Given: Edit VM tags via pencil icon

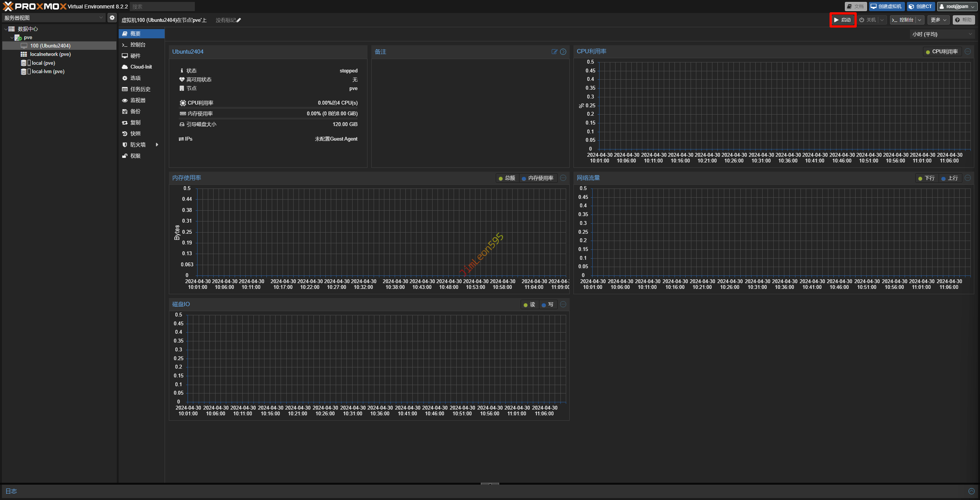Looking at the screenshot, I should point(238,20).
